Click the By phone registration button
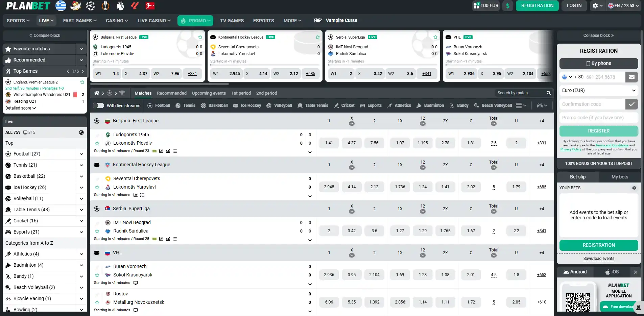This screenshot has height=316, width=644. tap(599, 64)
